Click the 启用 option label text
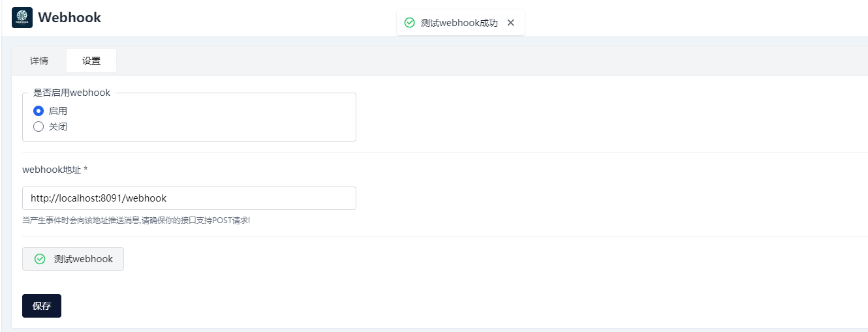 (x=58, y=111)
